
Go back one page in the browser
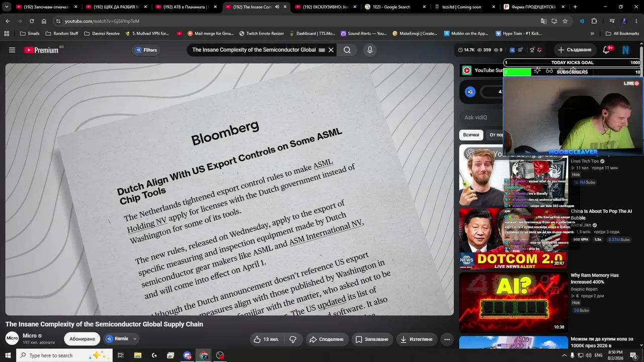(x=8, y=21)
